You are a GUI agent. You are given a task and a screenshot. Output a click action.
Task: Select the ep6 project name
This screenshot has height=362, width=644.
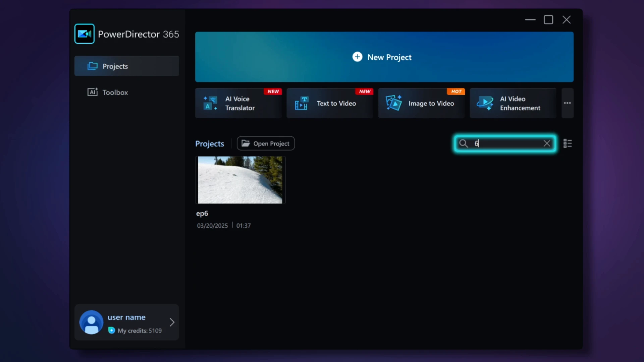coord(202,214)
